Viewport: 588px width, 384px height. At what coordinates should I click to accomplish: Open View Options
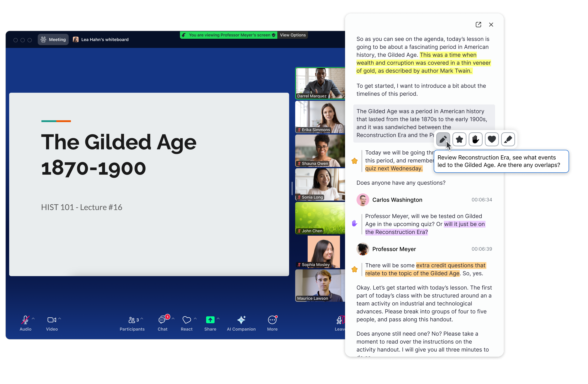click(x=293, y=35)
